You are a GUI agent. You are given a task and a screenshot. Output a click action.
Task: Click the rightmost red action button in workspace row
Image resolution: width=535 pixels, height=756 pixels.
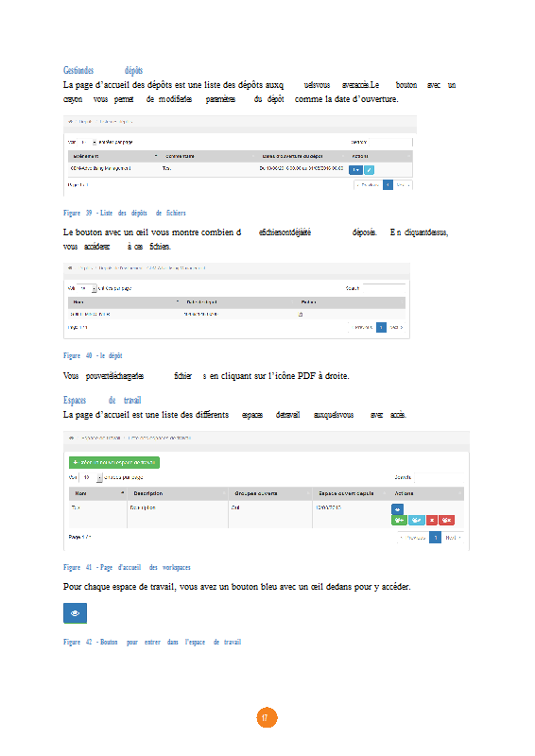tap(447, 521)
